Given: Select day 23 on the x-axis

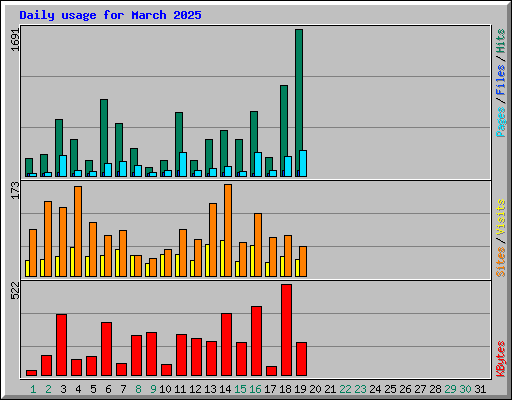Looking at the screenshot, I should pos(360,389).
